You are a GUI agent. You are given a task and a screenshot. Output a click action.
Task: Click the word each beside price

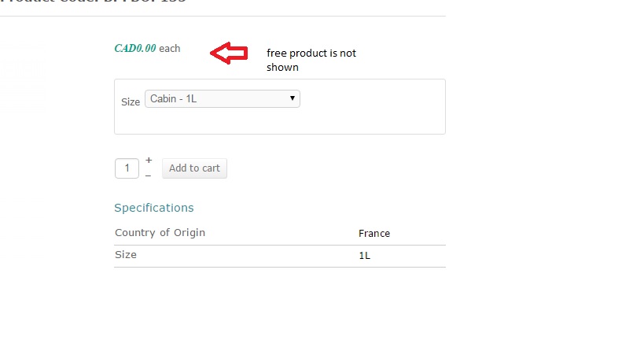pyautogui.click(x=169, y=49)
